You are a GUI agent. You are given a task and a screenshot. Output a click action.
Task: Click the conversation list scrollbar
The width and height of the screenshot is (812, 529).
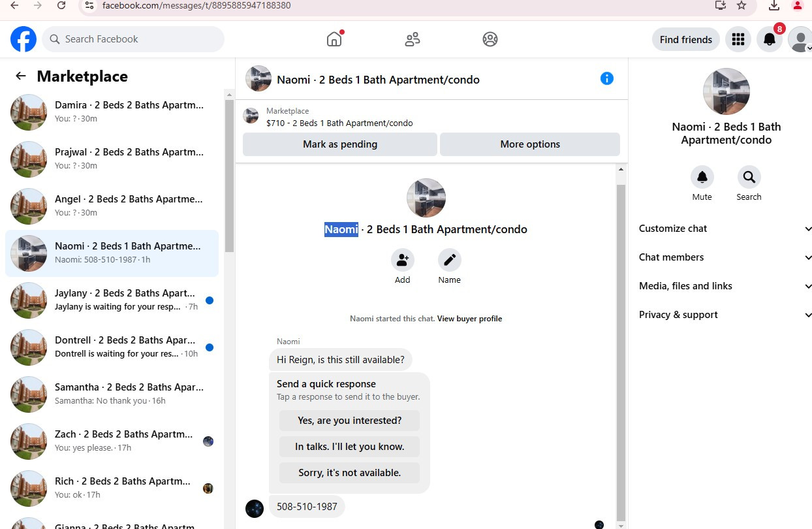click(229, 176)
